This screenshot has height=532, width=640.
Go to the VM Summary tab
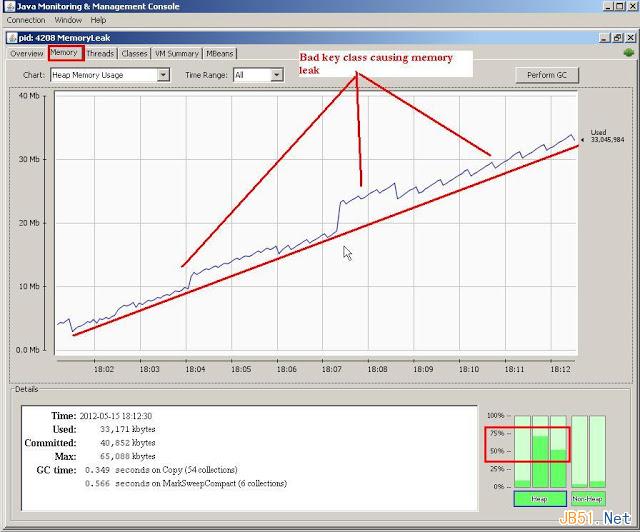tap(176, 53)
